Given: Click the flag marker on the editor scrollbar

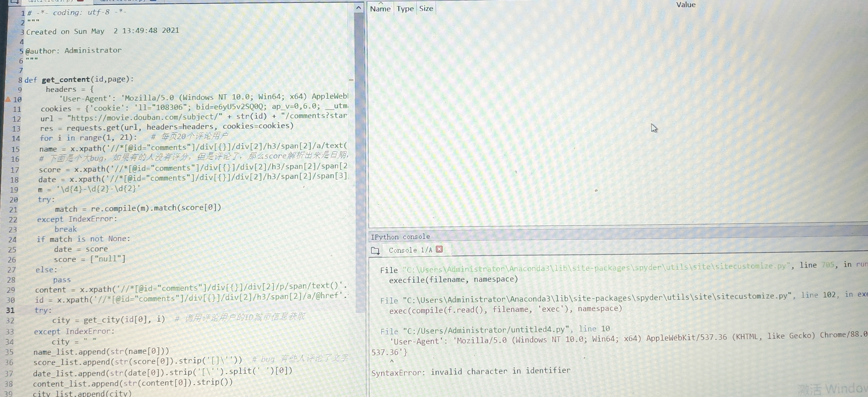Looking at the screenshot, I should (351, 80).
